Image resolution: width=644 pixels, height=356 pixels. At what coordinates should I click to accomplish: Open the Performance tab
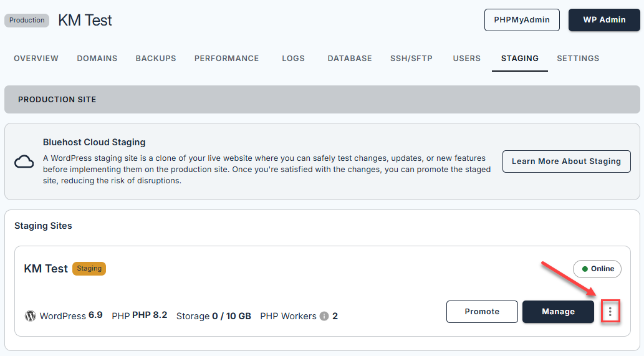(226, 59)
